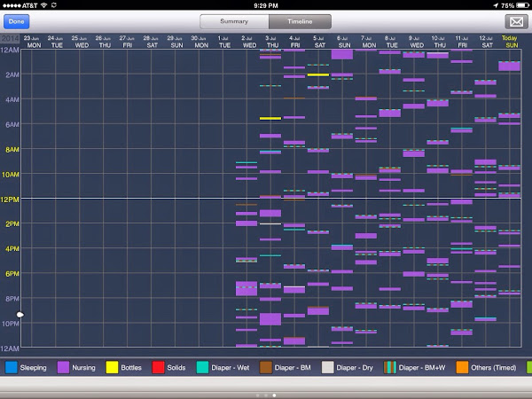Select the 'Solids' legend label
The width and height of the screenshot is (532, 399).
pyautogui.click(x=176, y=368)
